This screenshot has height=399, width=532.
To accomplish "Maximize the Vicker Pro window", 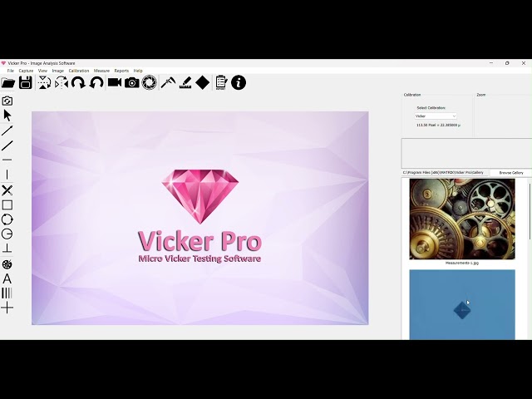I will pos(507,63).
